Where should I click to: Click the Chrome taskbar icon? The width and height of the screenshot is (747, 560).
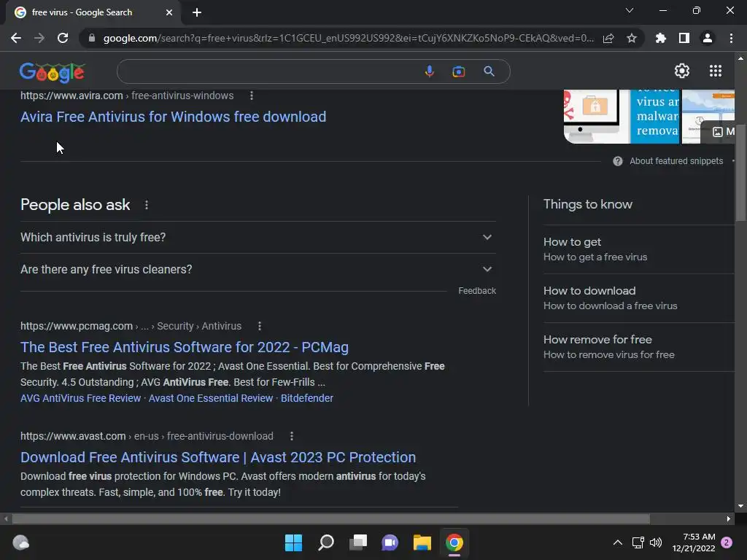454,542
